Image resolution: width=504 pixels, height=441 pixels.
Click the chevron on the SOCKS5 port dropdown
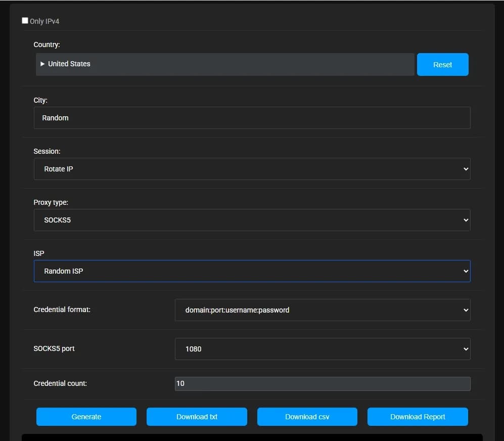[x=466, y=348]
